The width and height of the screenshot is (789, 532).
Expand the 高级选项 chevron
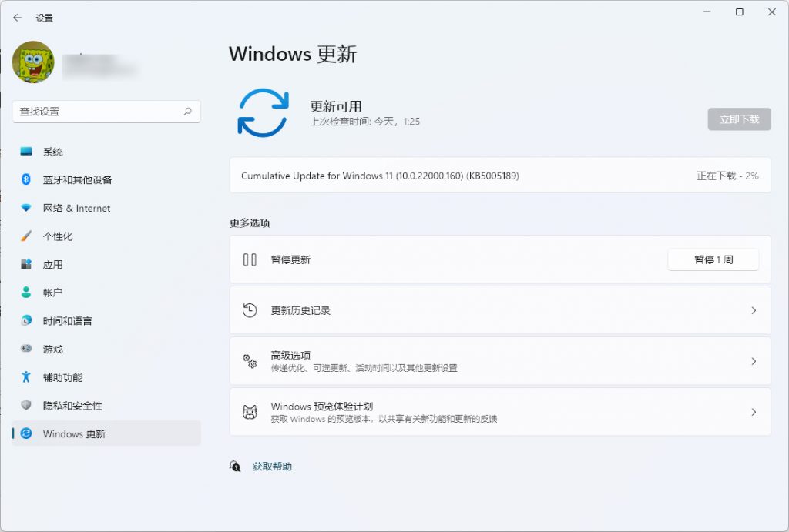click(754, 360)
